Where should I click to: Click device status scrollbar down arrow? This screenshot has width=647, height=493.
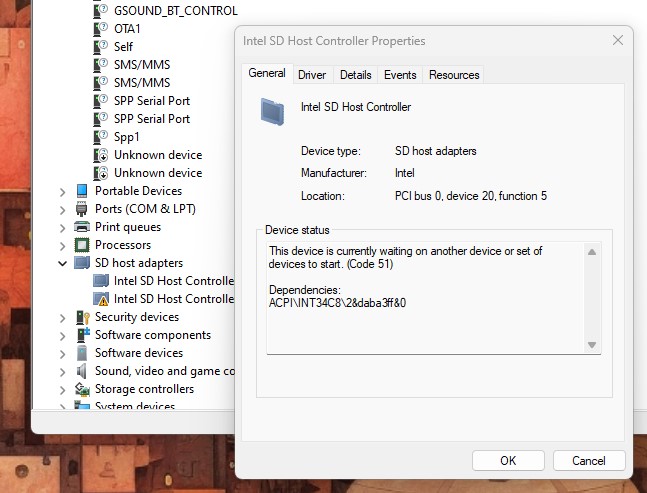[x=592, y=345]
